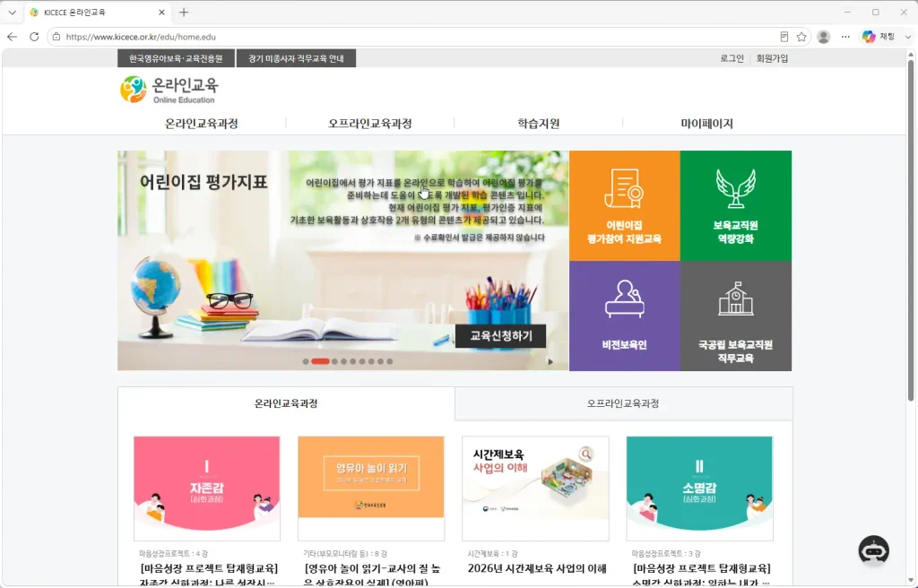Close the KICECE 온라인교육 browser tab
This screenshot has height=588, width=918.
[x=161, y=13]
